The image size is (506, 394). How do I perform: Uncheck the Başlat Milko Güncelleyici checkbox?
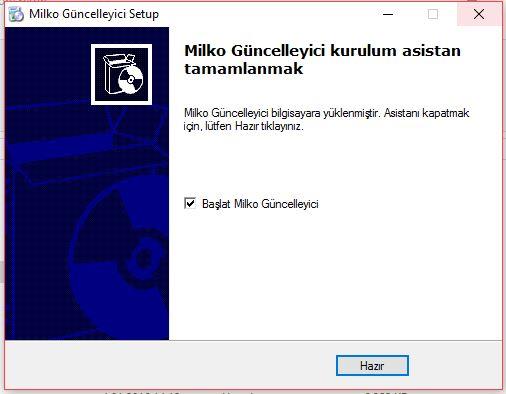190,203
